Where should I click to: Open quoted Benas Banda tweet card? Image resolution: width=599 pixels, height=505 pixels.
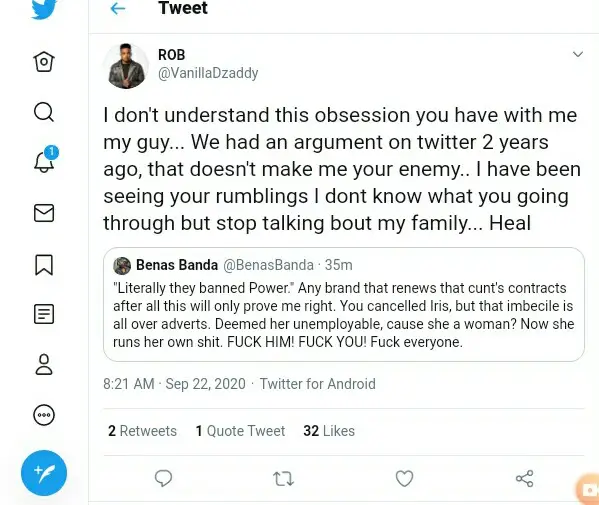pyautogui.click(x=344, y=304)
